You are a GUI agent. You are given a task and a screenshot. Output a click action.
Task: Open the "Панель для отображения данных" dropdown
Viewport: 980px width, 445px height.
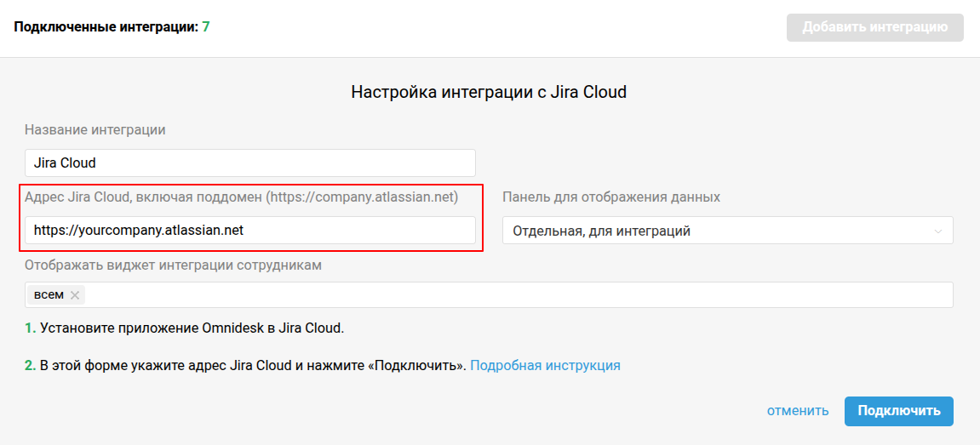727,231
